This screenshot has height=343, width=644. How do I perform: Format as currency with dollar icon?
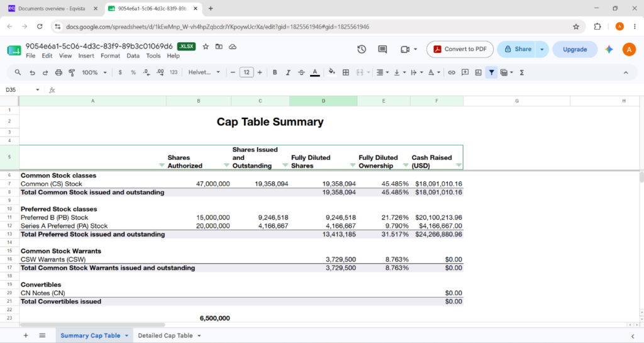click(x=120, y=72)
